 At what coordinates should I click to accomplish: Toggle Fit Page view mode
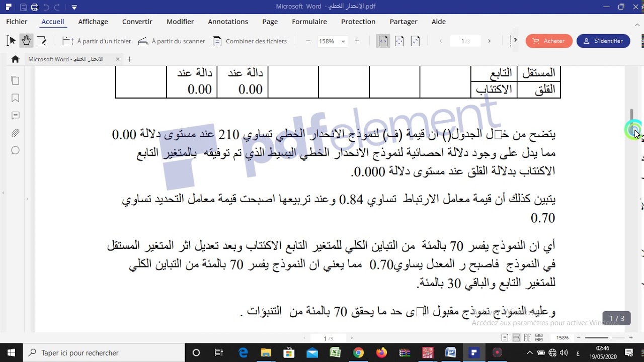point(399,41)
